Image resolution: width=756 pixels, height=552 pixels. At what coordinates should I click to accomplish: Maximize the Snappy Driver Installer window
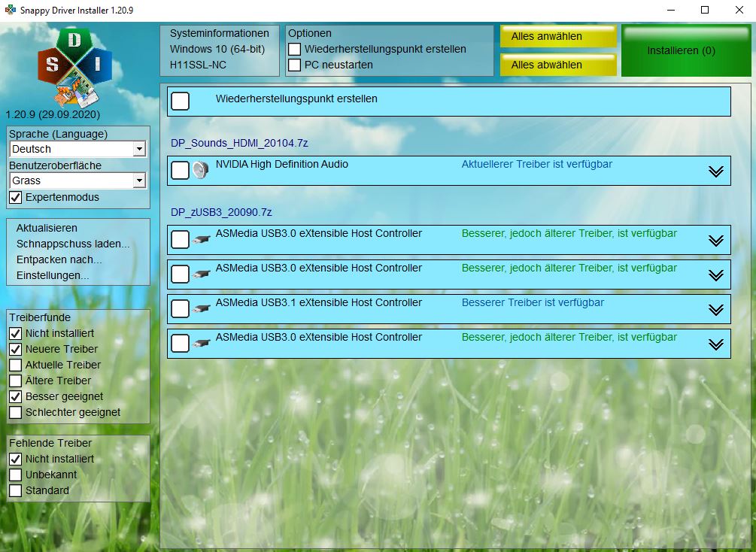point(705,10)
